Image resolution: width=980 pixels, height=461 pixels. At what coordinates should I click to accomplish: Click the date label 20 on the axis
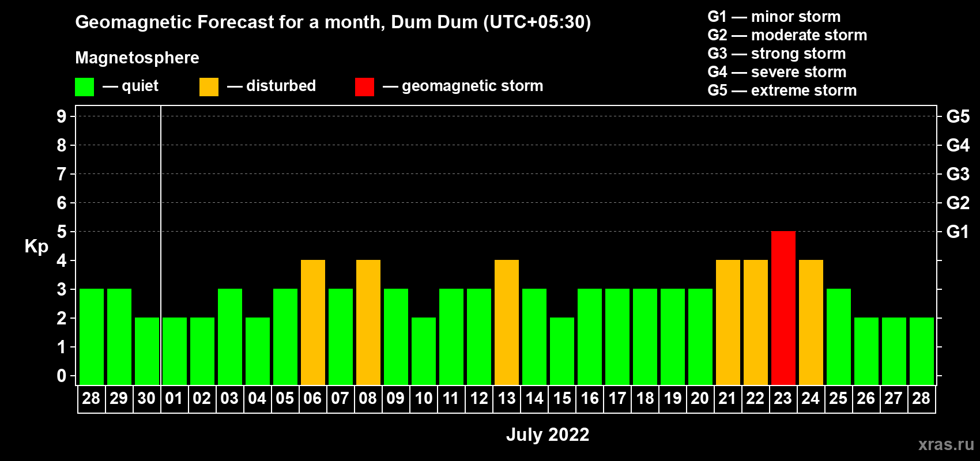700,399
